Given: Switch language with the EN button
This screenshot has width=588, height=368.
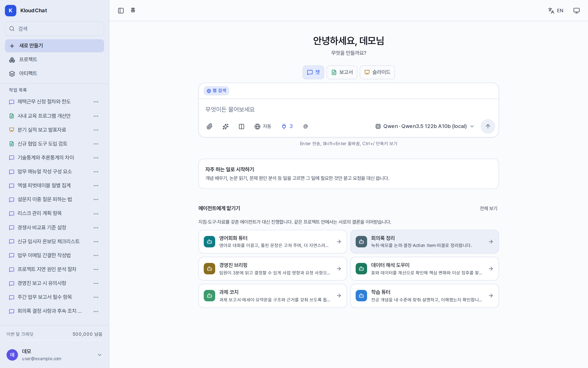Looking at the screenshot, I should (556, 10).
